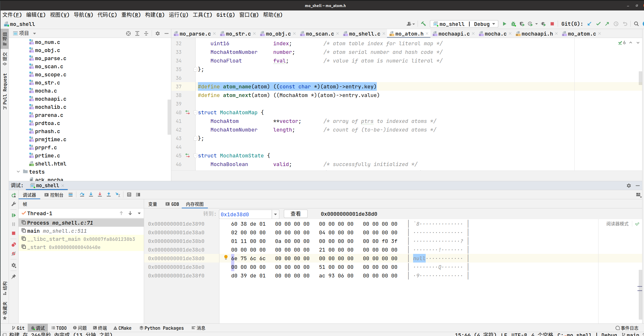Mute breakpoints in debug sidebar
This screenshot has height=336, width=644.
[x=14, y=254]
